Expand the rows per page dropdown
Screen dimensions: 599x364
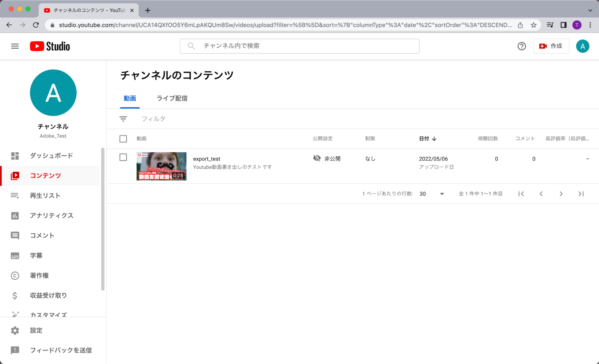[442, 194]
